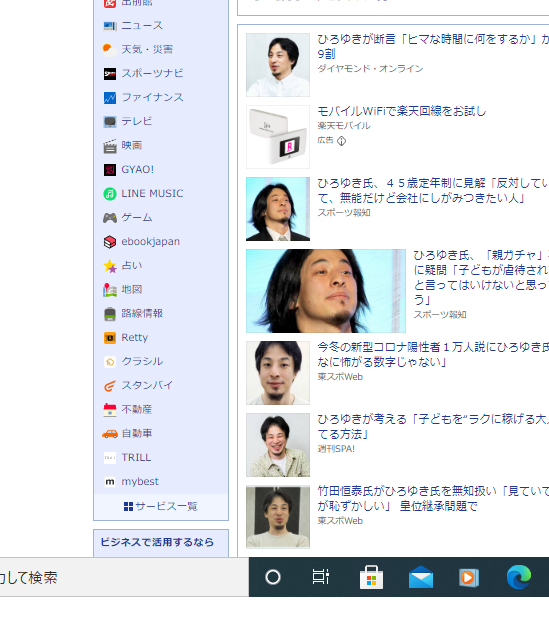Open Cortana circle on taskbar
This screenshot has width=549, height=641.
pyautogui.click(x=273, y=577)
